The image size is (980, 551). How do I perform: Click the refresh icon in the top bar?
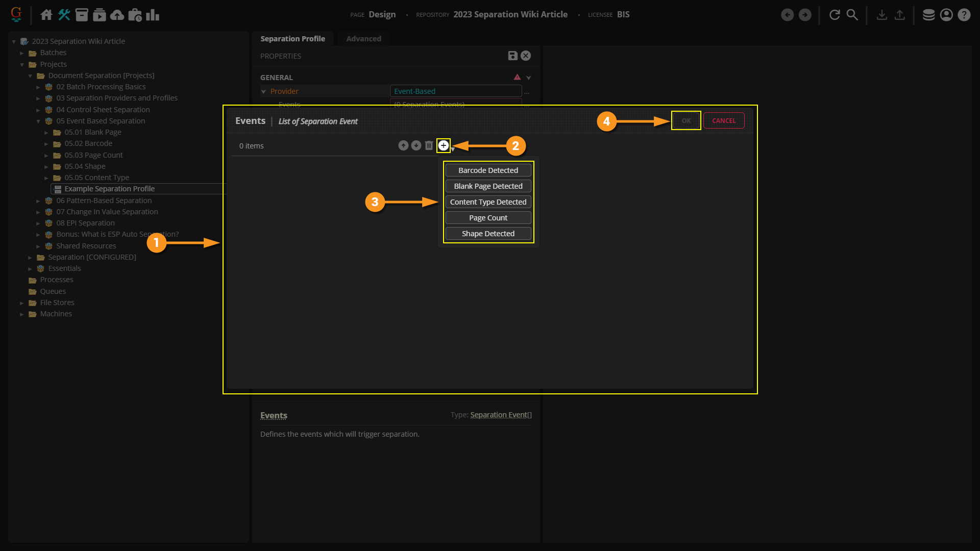835,15
